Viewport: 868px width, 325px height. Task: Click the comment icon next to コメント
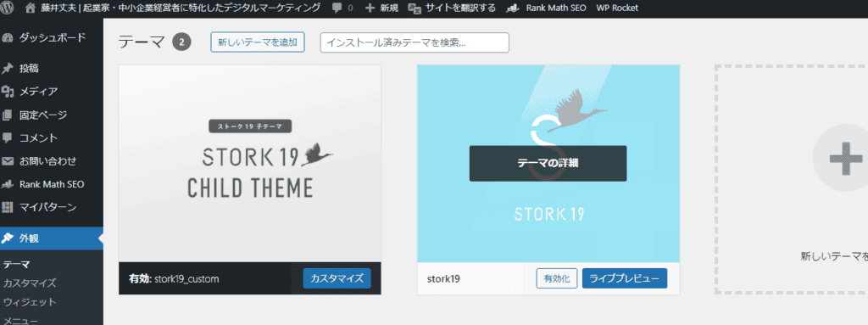(x=8, y=138)
